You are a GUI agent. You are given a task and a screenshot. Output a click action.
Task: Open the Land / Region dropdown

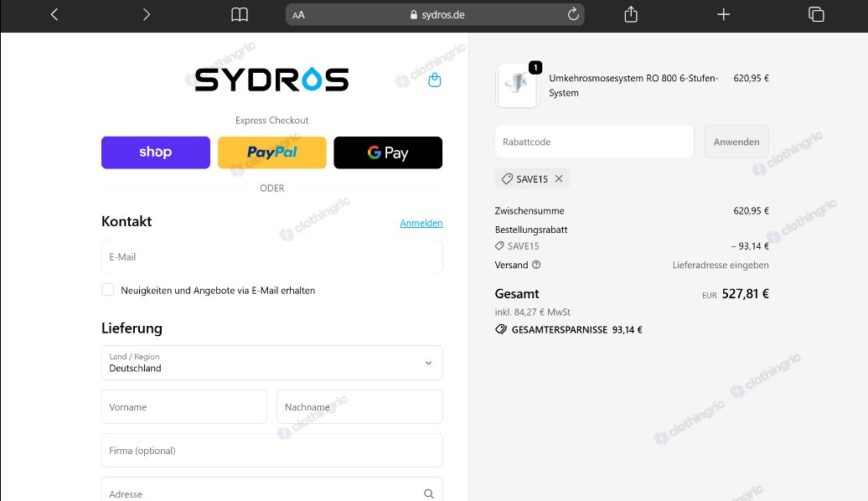click(271, 363)
